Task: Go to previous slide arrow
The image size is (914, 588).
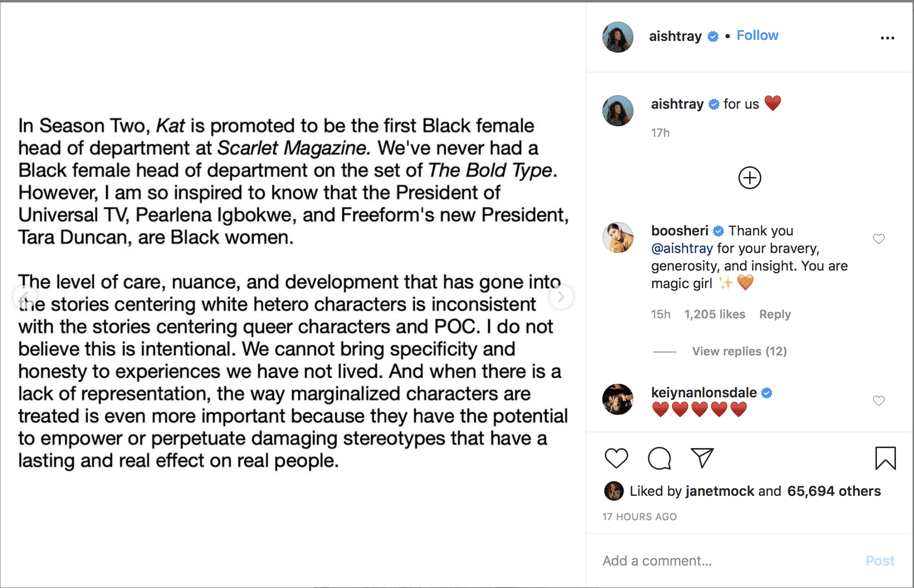Action: point(25,296)
